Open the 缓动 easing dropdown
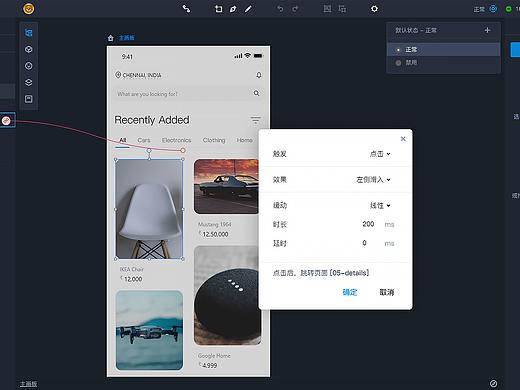520x390 pixels. (x=380, y=206)
